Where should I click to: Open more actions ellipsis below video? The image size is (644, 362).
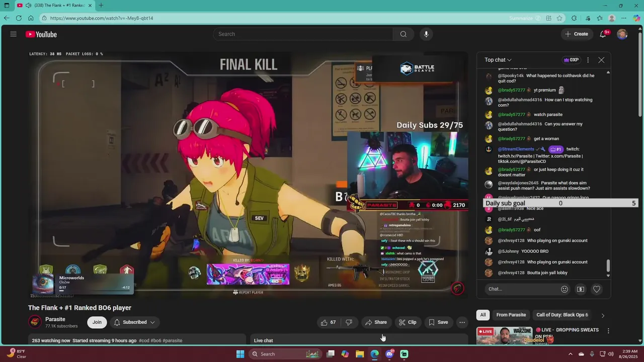(462, 322)
